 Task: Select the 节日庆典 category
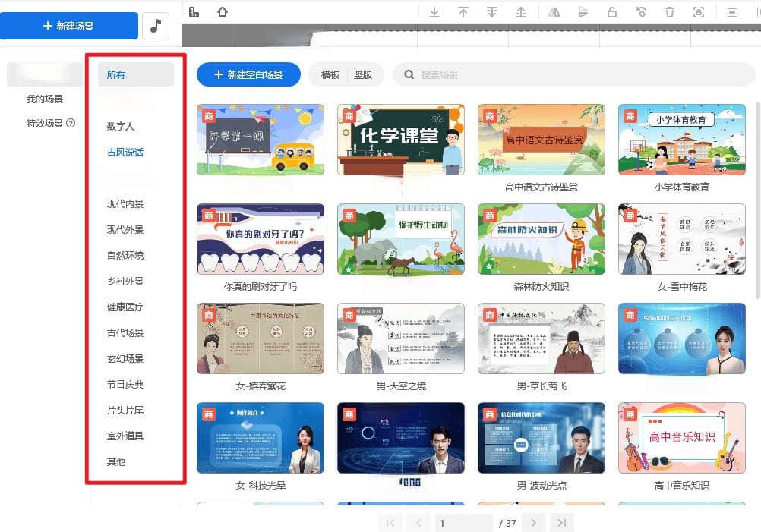point(125,385)
